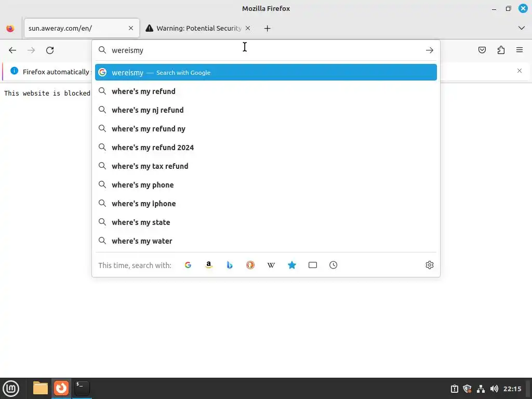Open the Linux Mint start menu
The height and width of the screenshot is (399, 532).
click(11, 389)
